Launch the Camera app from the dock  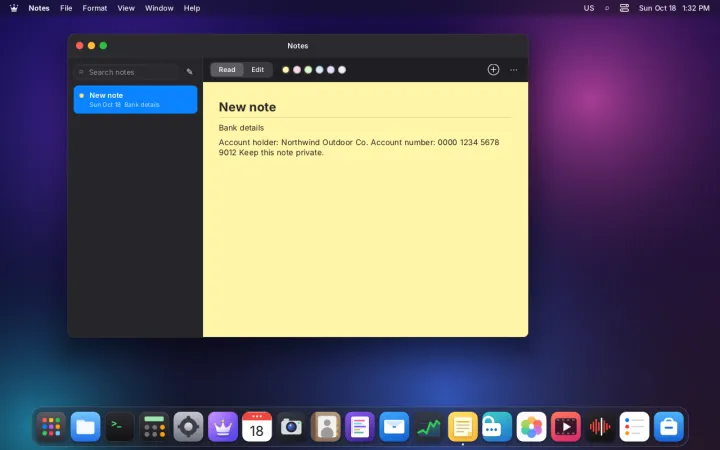pos(291,427)
